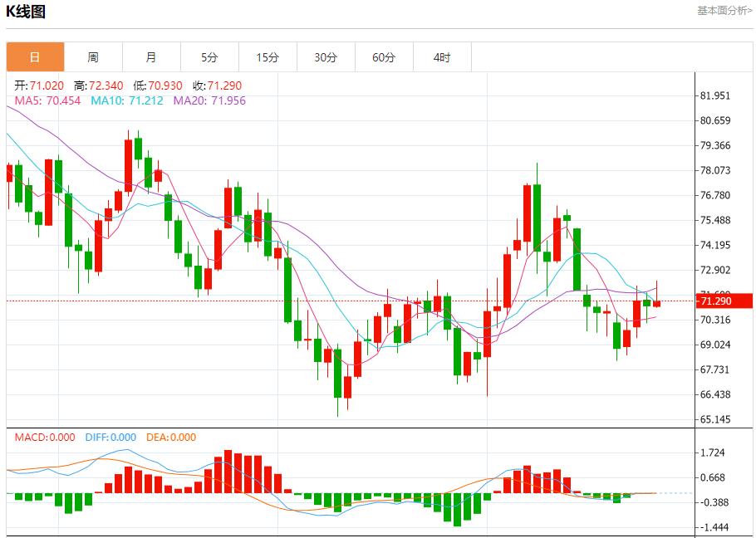Open the 基本面分析 link
Viewport: 756px width, 538px height.
pos(724,11)
